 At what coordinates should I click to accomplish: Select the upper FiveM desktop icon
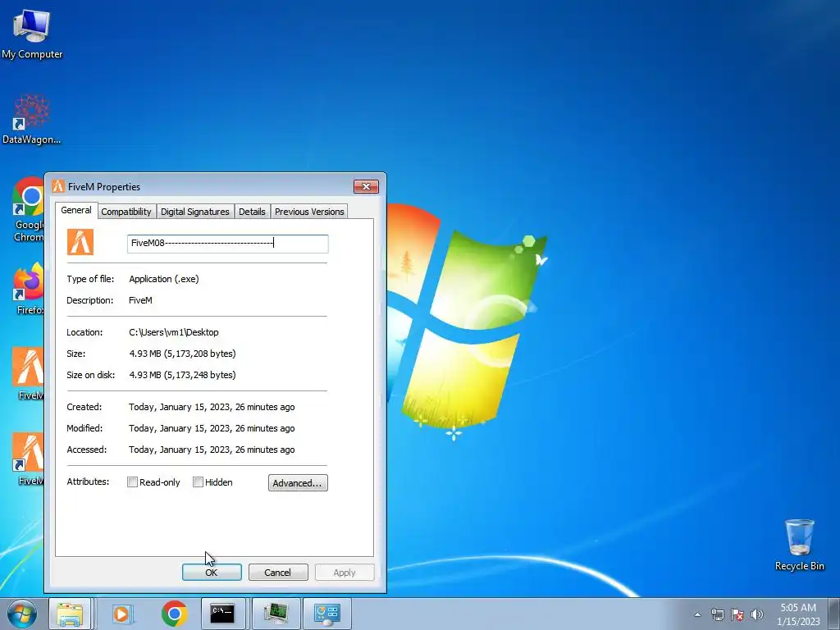click(x=29, y=374)
